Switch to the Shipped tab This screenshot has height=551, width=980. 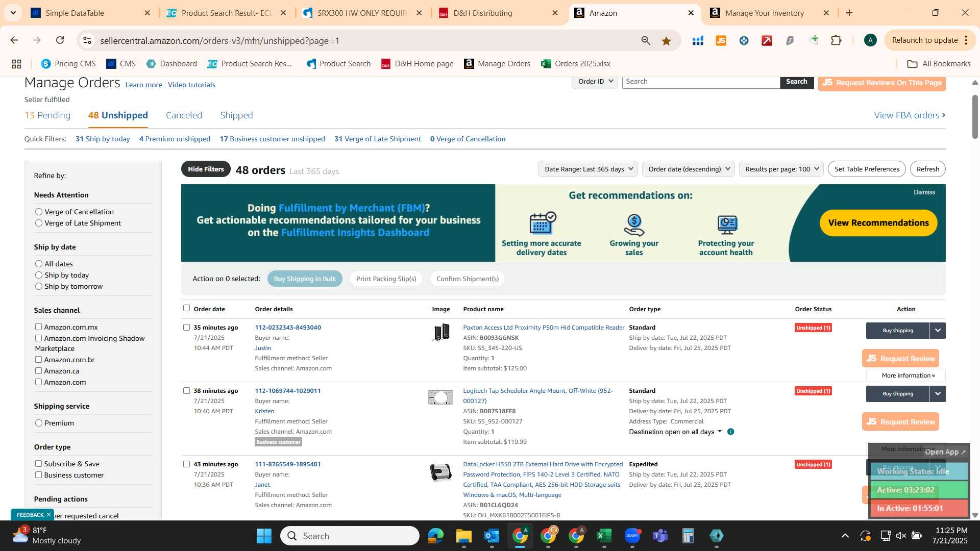(236, 115)
